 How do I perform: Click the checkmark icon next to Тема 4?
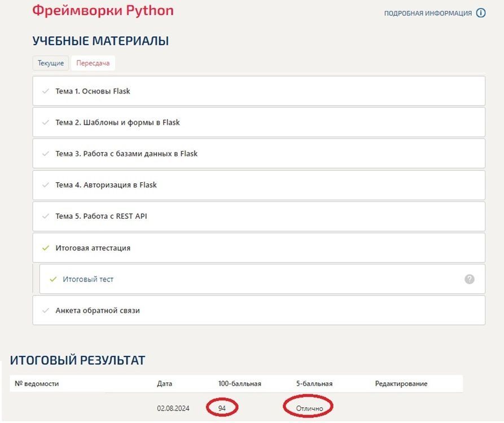pyautogui.click(x=46, y=185)
